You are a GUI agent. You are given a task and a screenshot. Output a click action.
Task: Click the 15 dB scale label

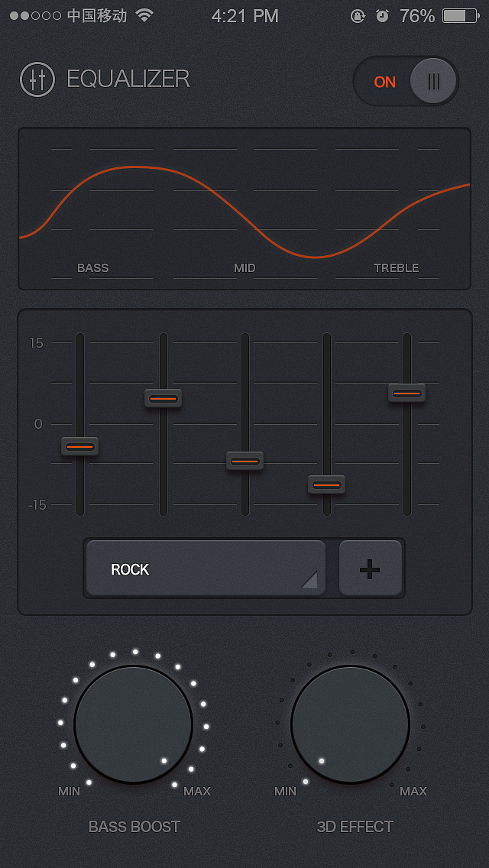point(36,342)
